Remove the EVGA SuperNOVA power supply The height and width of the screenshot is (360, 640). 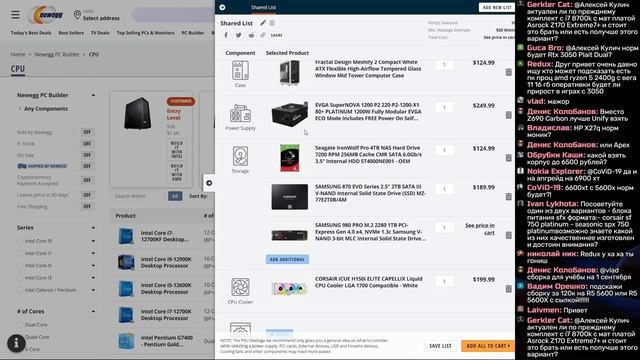pos(508,115)
